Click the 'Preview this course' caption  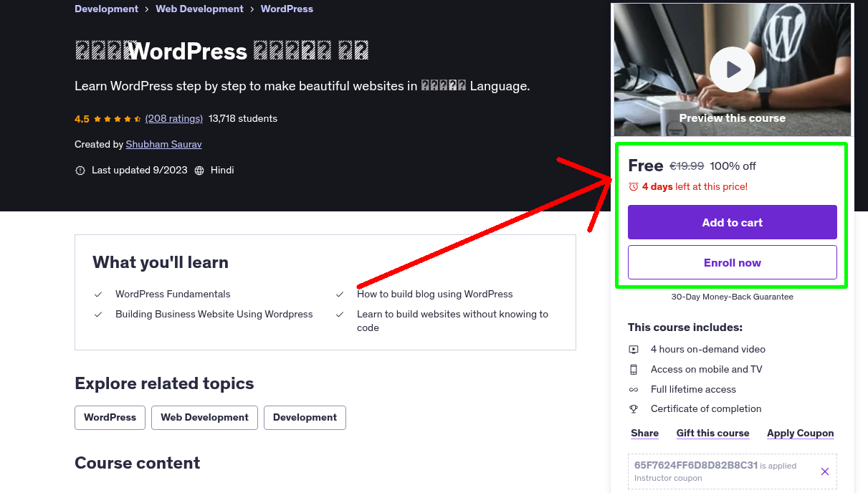pos(733,118)
